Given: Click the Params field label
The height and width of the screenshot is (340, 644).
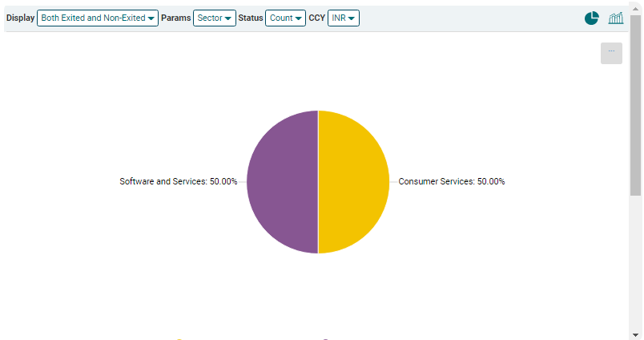Looking at the screenshot, I should [175, 18].
